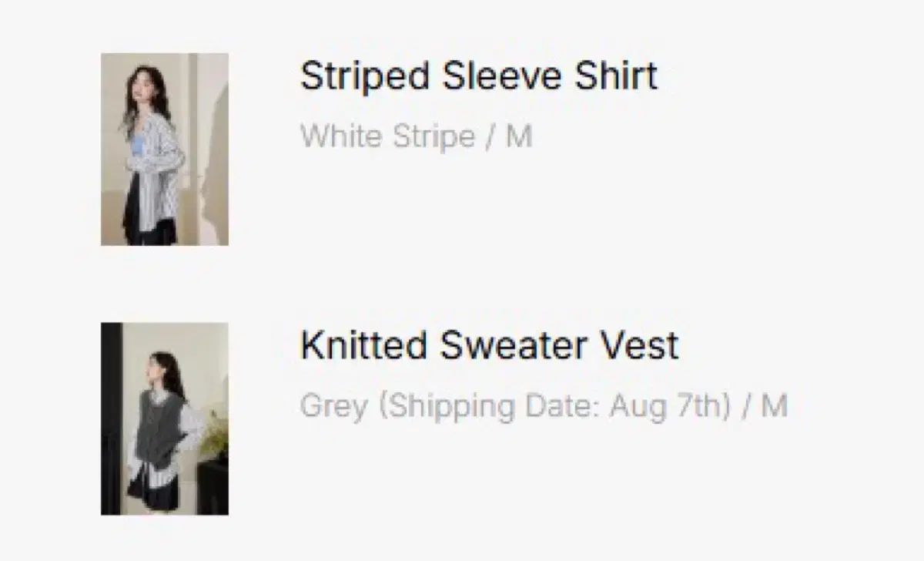Click the grey vest worn in the second photo
This screenshot has width=924, height=561.
157,425
